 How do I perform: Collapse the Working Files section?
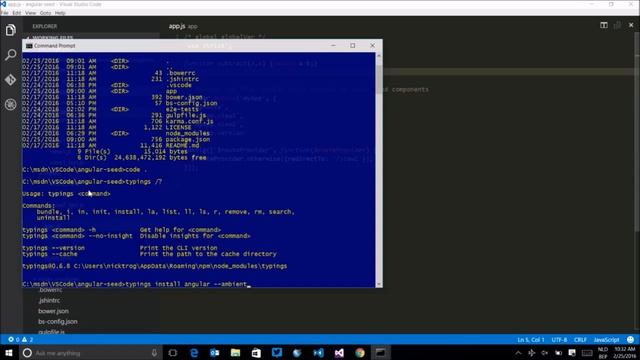coord(52,38)
